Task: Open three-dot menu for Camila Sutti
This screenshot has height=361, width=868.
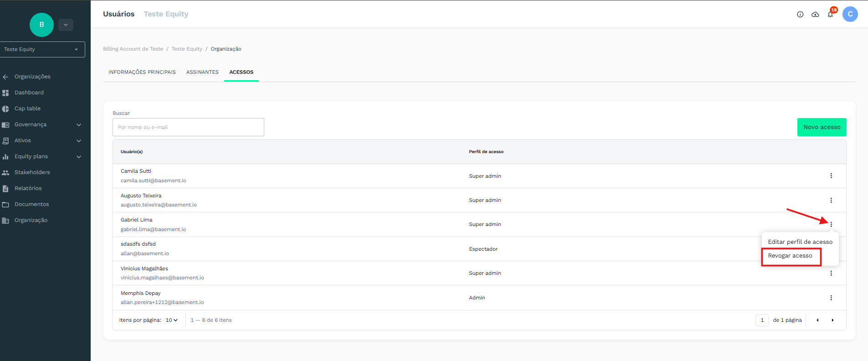Action: click(x=831, y=176)
